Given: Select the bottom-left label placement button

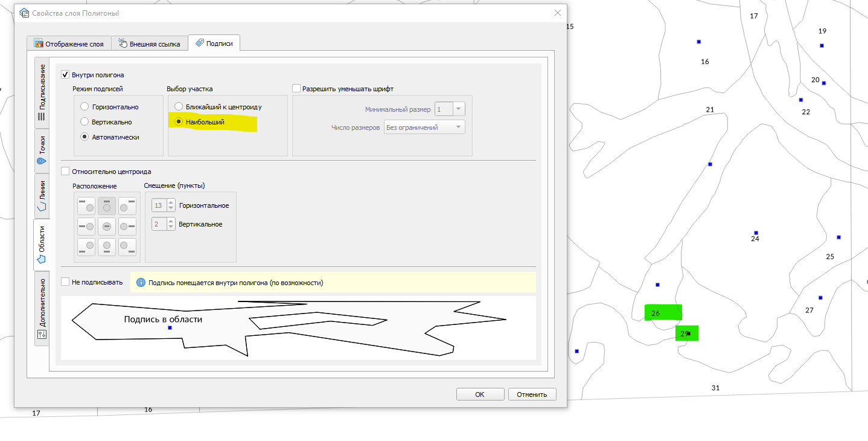Looking at the screenshot, I should tap(87, 246).
